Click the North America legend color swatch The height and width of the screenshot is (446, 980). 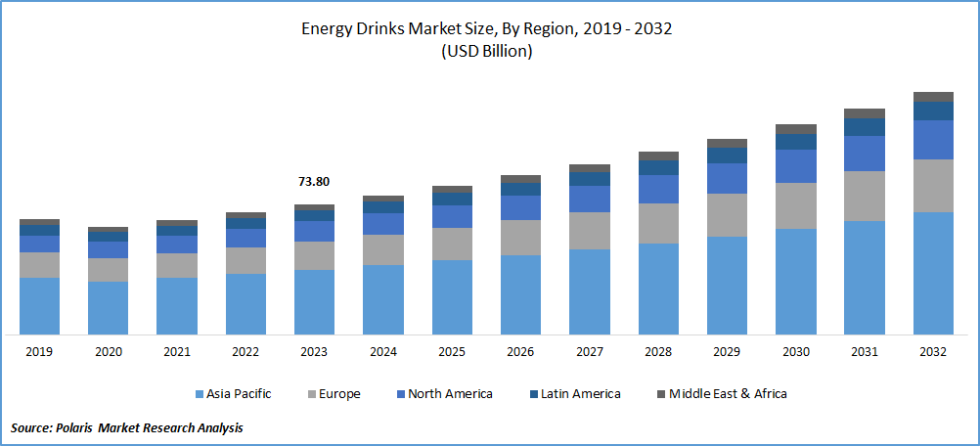(399, 394)
